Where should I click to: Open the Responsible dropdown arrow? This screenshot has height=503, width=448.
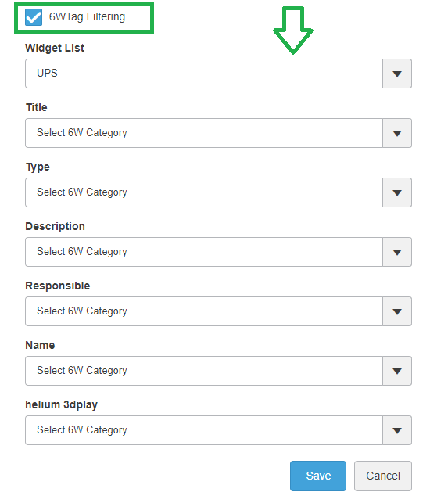coord(397,311)
